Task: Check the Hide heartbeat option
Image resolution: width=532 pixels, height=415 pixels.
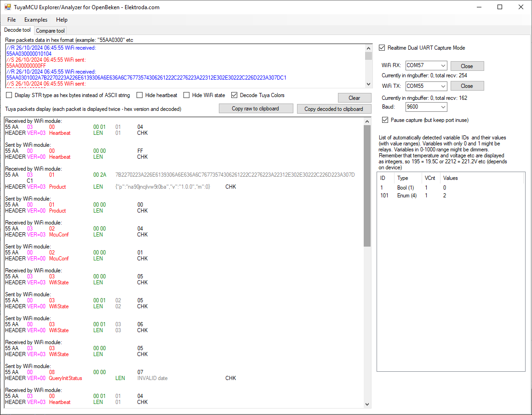Action: click(139, 95)
